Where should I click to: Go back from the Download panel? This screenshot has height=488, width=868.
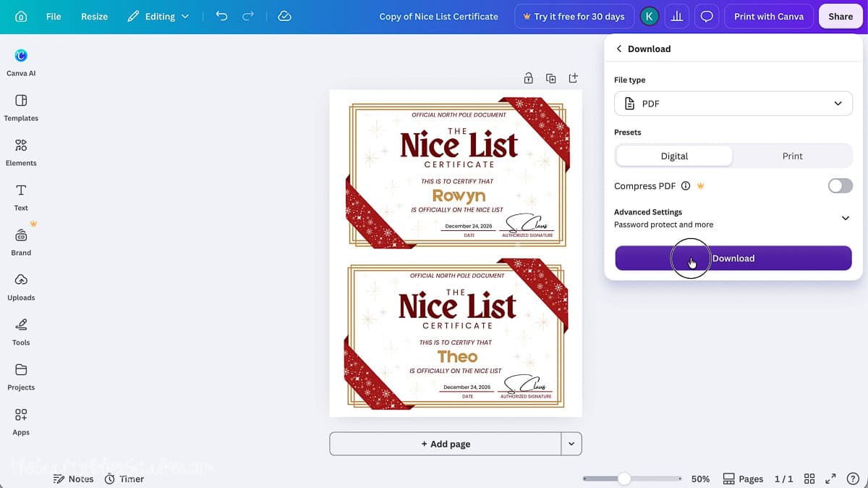pyautogui.click(x=619, y=49)
